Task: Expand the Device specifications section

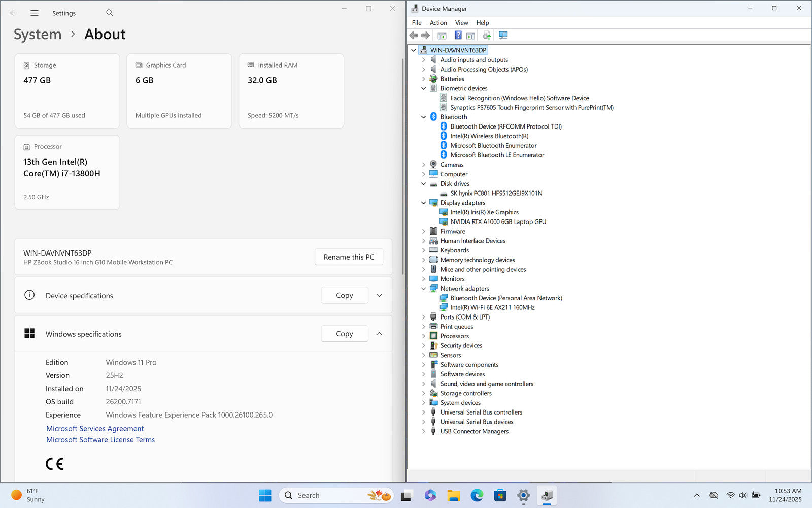Action: pos(379,295)
